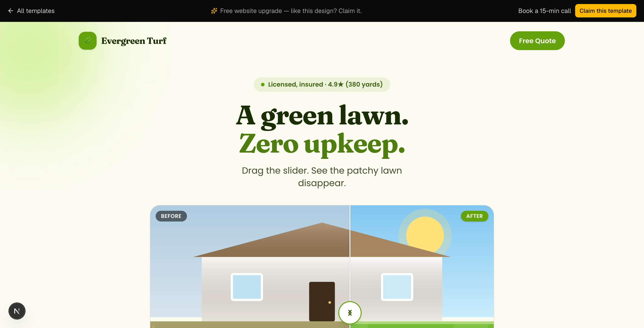This screenshot has width=644, height=328.
Task: Click the house door in comparison image
Action: click(x=322, y=301)
